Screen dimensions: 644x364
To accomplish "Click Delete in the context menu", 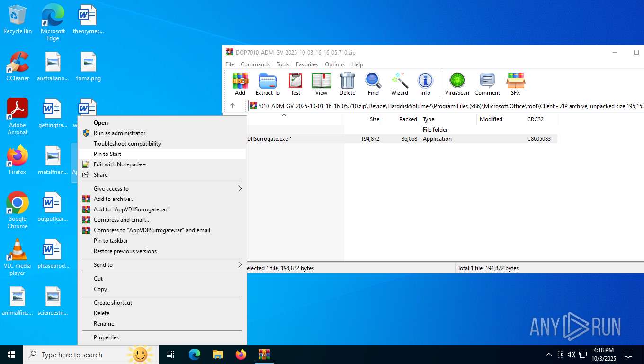I will click(x=162, y=313).
